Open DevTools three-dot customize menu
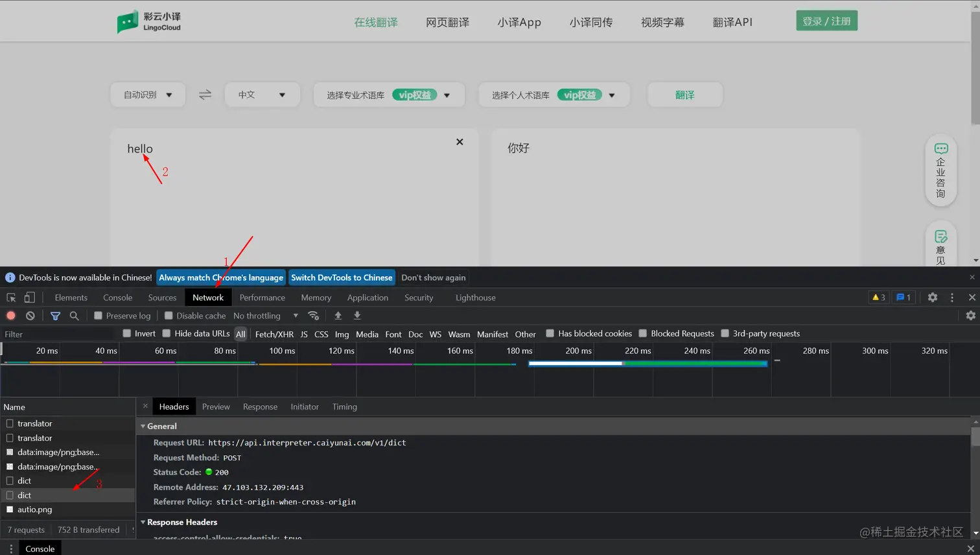Image resolution: width=980 pixels, height=555 pixels. 952,298
